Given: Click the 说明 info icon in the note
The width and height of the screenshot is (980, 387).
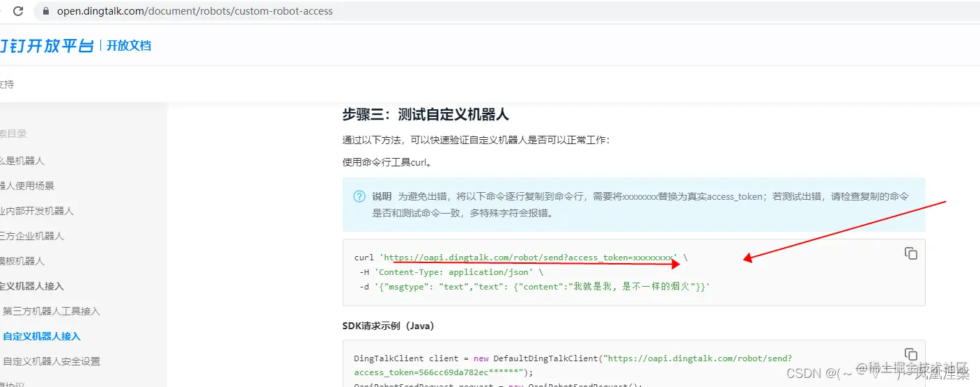Looking at the screenshot, I should [x=359, y=196].
